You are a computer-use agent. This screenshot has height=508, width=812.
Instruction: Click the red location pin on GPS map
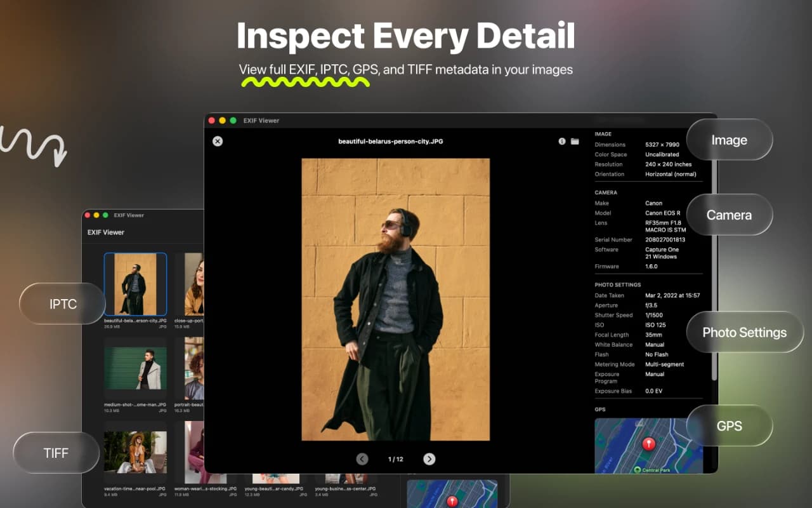pyautogui.click(x=649, y=444)
